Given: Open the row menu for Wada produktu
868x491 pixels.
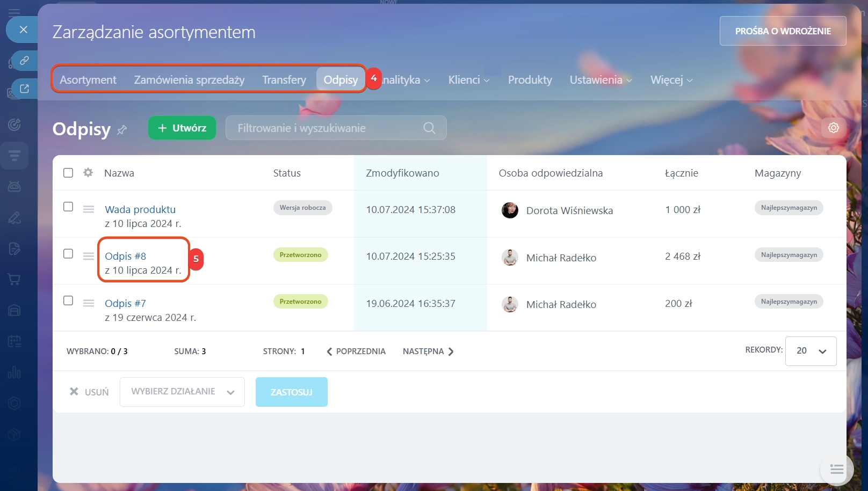Looking at the screenshot, I should coord(89,209).
